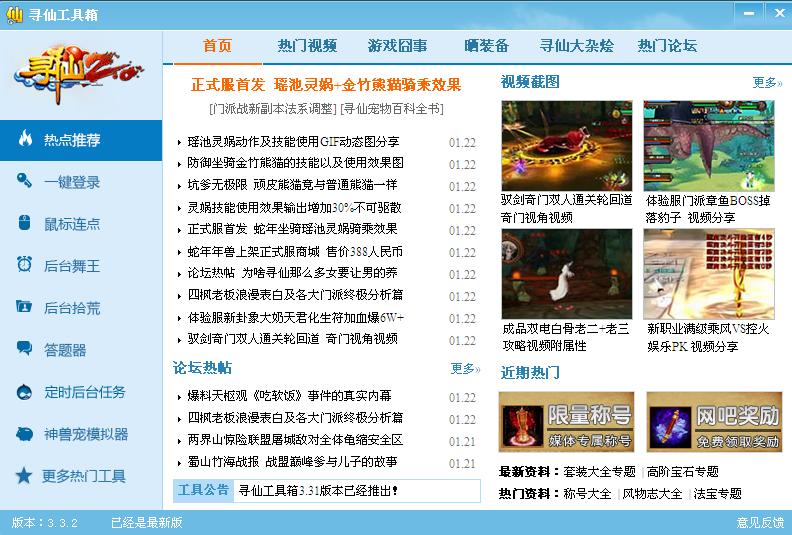Click the 限量称号 banner
The width and height of the screenshot is (792, 535).
click(x=566, y=422)
